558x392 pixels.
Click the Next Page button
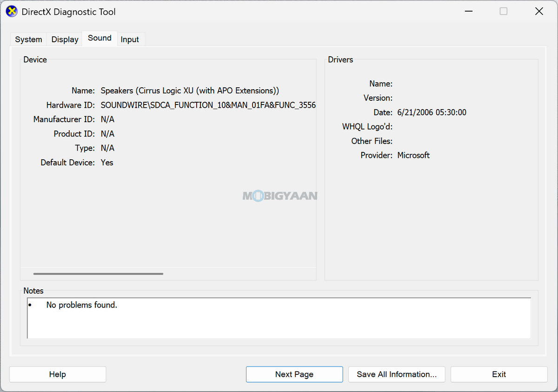click(x=294, y=374)
